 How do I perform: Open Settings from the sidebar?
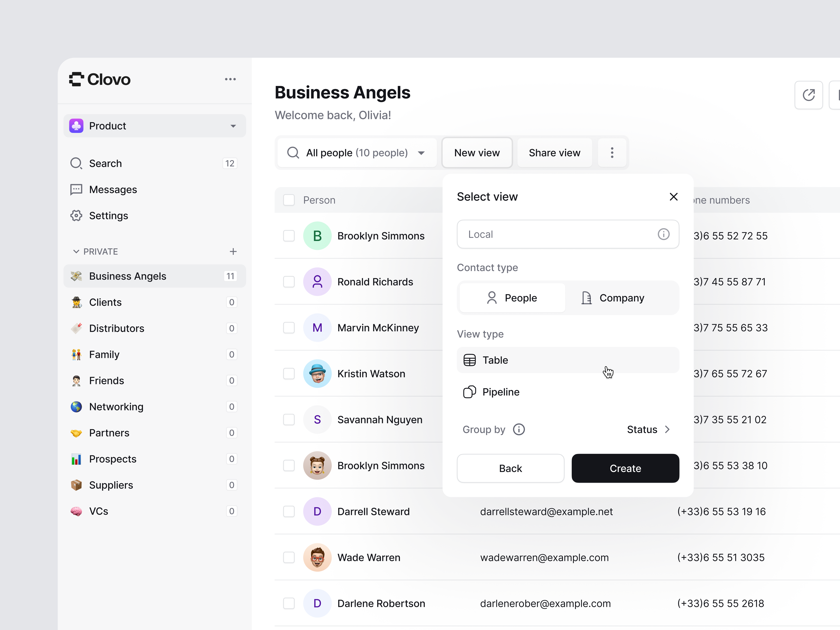click(109, 215)
